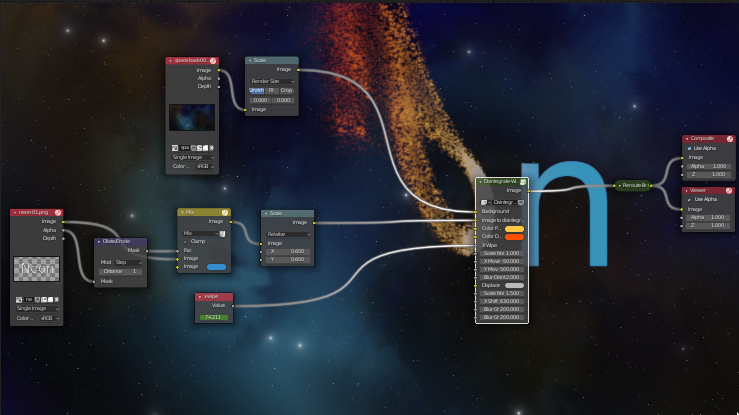
Task: Click X 0.600 field in lower Scale node
Action: tap(287, 252)
